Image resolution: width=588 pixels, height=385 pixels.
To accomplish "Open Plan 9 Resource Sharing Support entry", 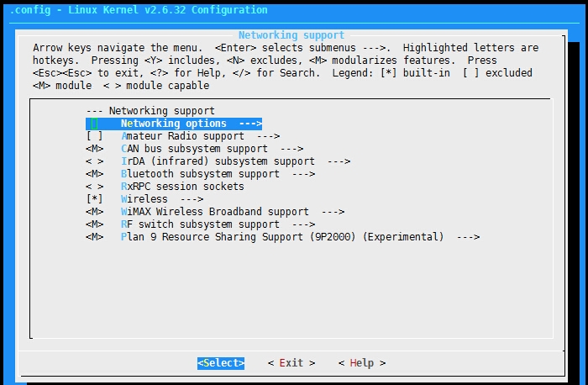I will 282,237.
